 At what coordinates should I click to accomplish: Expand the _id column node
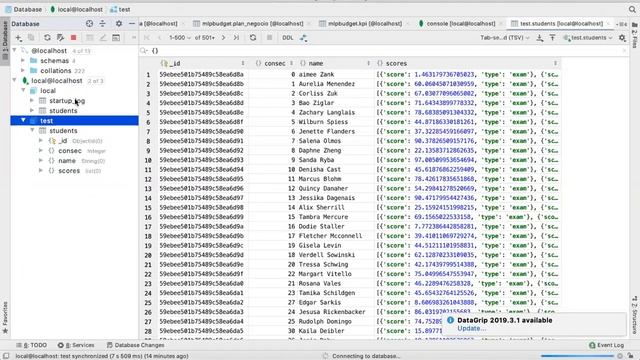41,140
